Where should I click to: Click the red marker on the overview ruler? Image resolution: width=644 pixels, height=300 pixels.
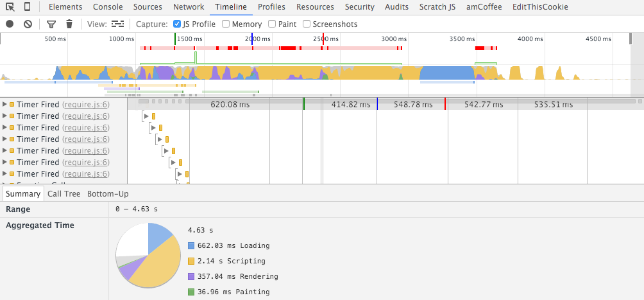pos(323,39)
